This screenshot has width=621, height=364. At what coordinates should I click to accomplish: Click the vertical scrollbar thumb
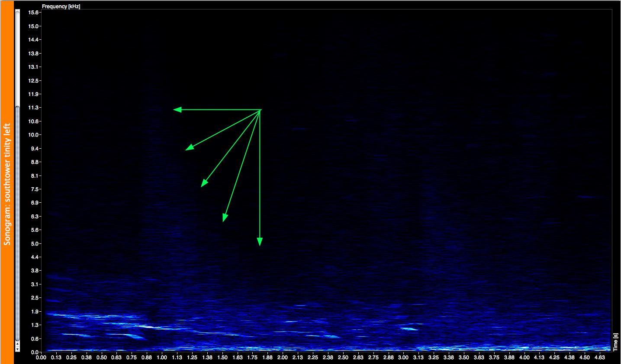tap(17, 224)
